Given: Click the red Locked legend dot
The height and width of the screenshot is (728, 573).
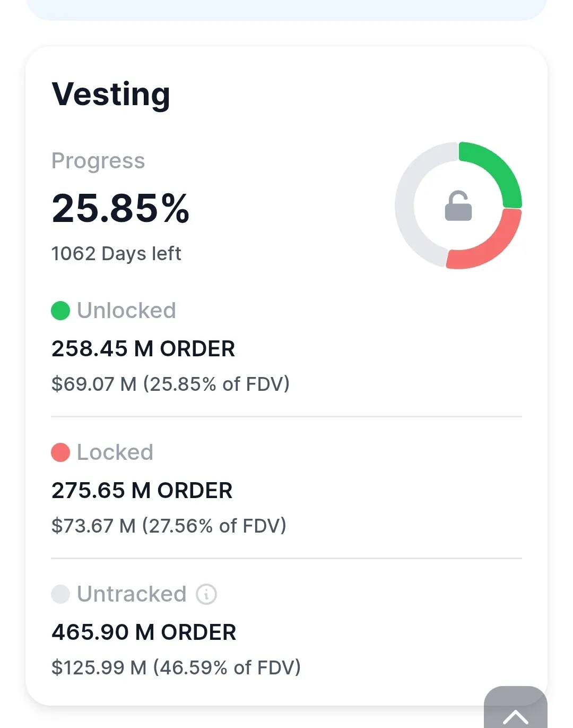Looking at the screenshot, I should coord(60,452).
